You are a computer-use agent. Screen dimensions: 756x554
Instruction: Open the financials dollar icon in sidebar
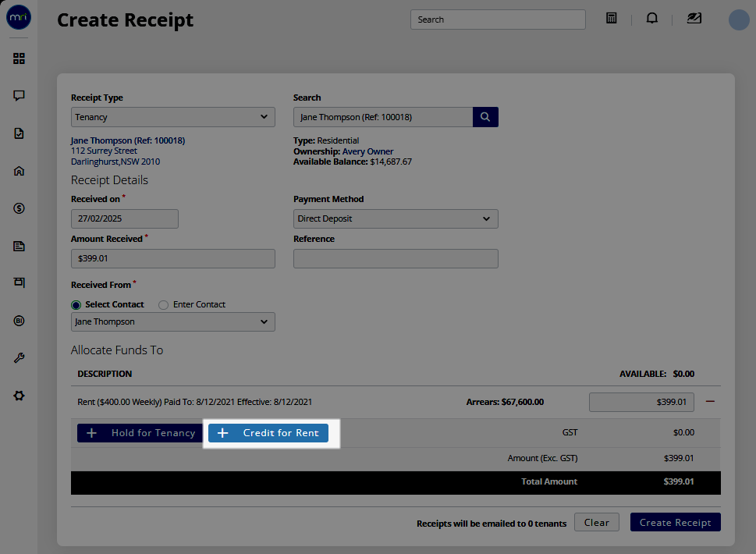[19, 208]
